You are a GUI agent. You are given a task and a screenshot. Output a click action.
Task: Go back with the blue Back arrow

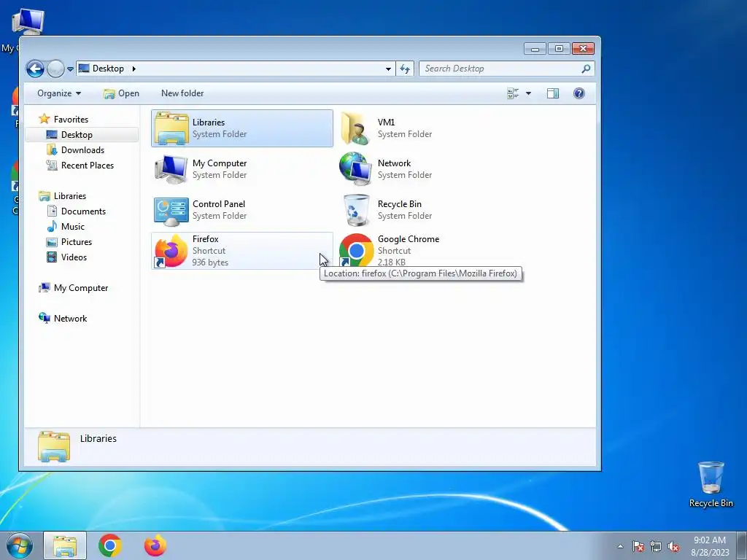pyautogui.click(x=35, y=69)
